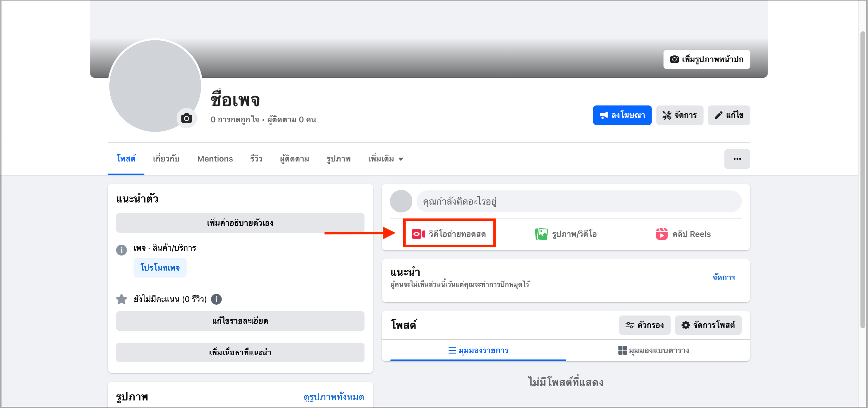Open the Mentions tab

pos(215,159)
